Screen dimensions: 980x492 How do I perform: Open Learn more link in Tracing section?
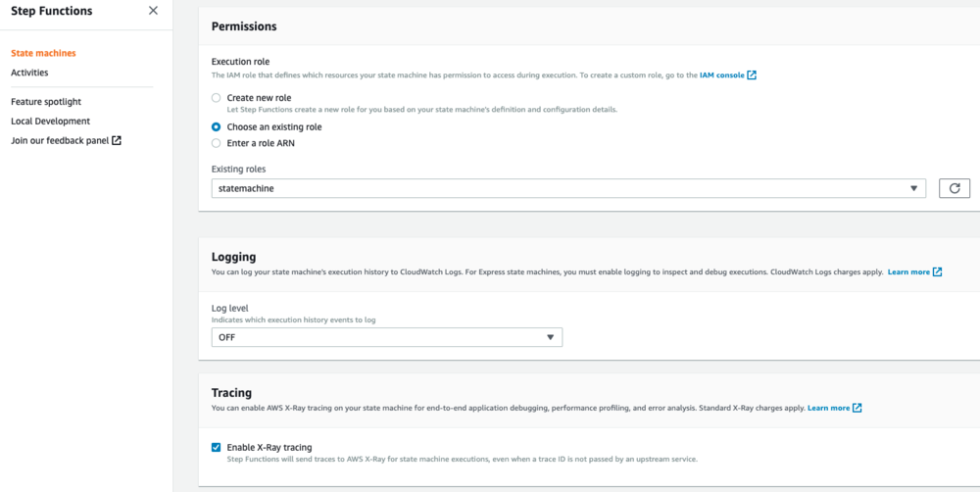click(829, 408)
